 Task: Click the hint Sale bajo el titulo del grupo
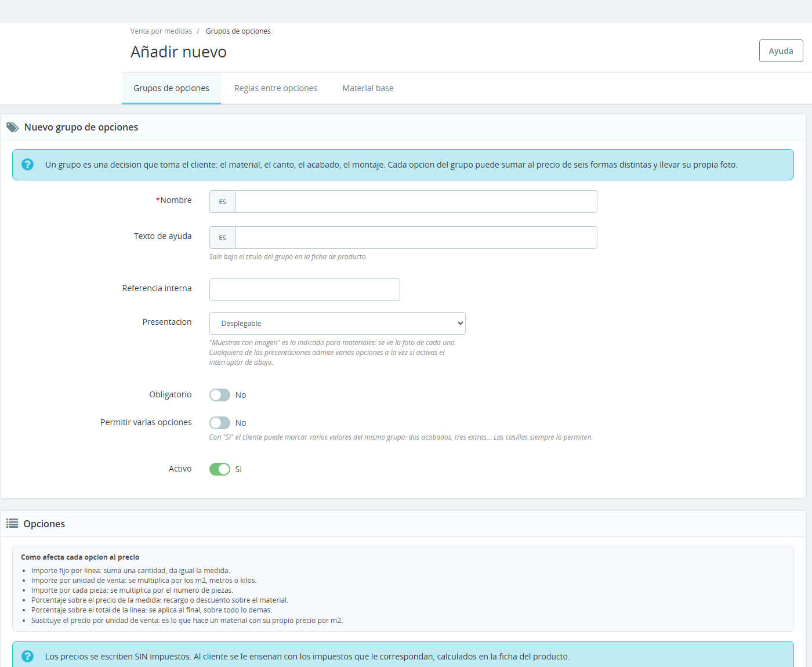(x=288, y=257)
